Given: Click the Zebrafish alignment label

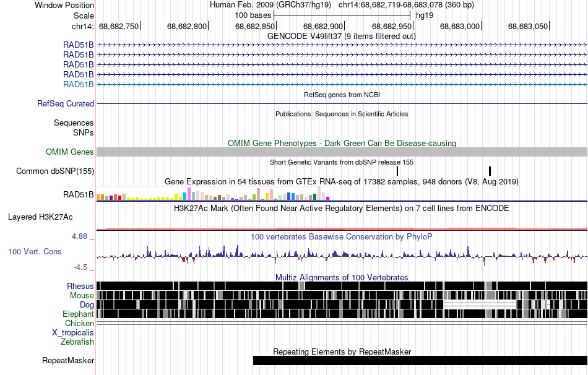Looking at the screenshot, I should click(x=77, y=342).
